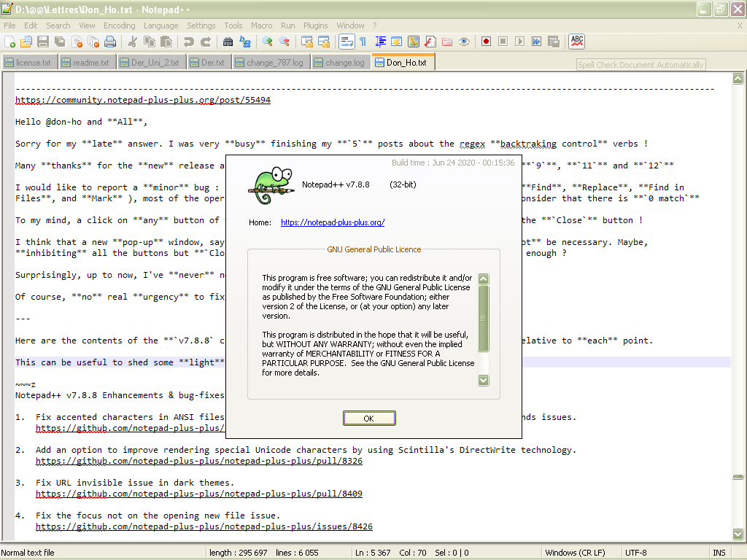Switch to the change_787.log tab
The width and height of the screenshot is (747, 560).
271,63
